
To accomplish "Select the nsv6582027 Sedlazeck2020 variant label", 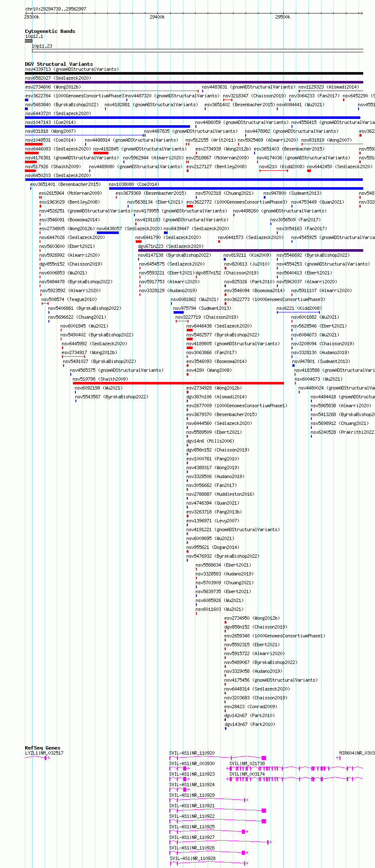I will [58, 78].
